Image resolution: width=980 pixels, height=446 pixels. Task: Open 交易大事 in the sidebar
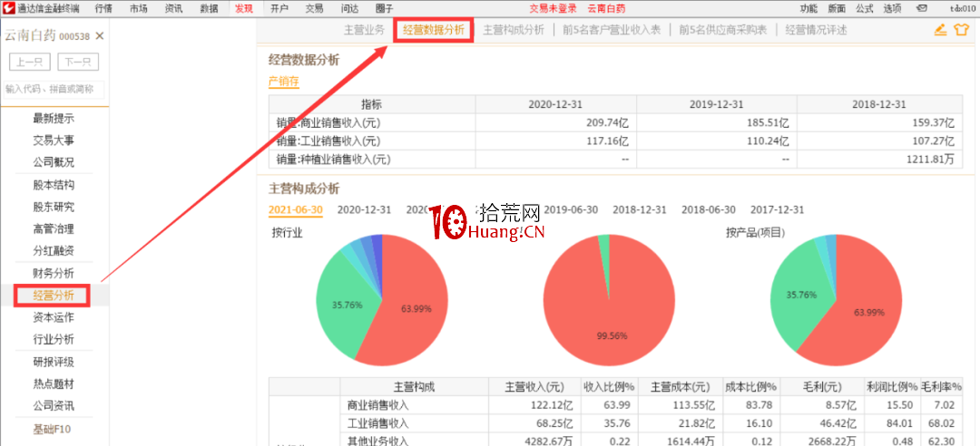tap(54, 141)
